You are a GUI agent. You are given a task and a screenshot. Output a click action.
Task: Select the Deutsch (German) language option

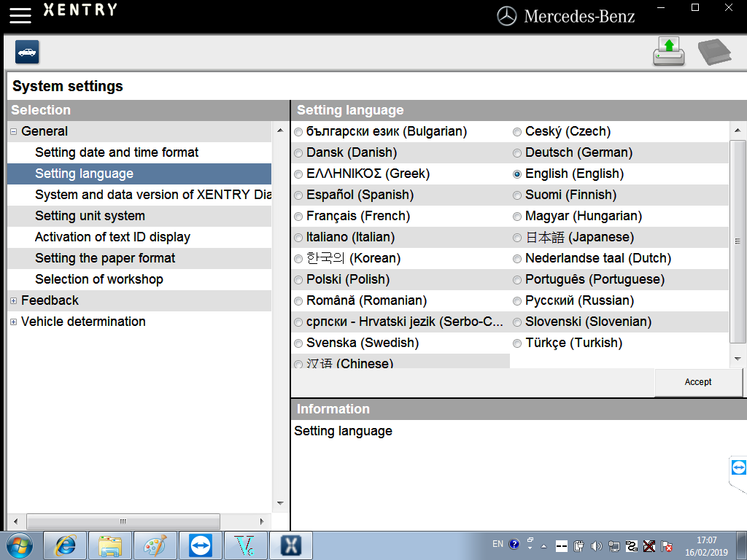516,152
